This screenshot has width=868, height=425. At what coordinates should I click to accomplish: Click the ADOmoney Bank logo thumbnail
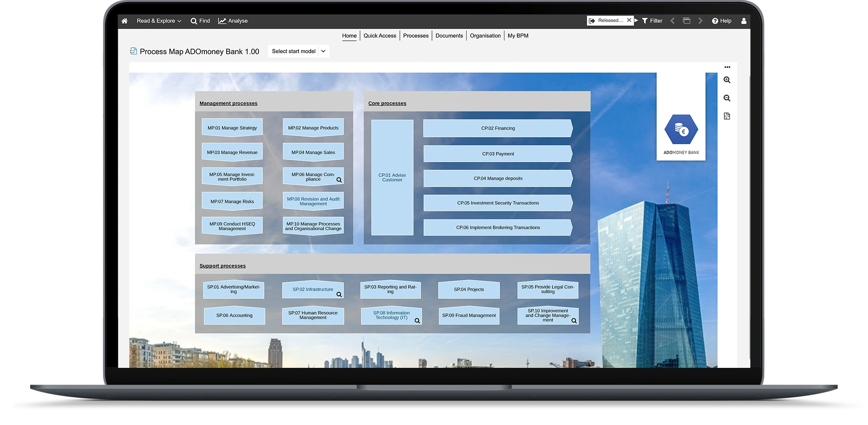click(x=681, y=131)
